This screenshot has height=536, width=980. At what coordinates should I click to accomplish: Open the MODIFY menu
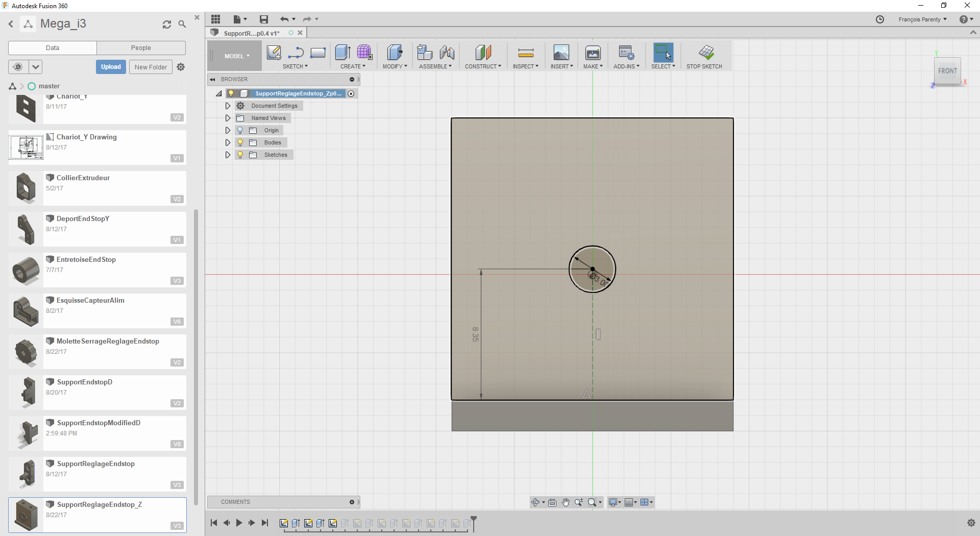click(395, 66)
